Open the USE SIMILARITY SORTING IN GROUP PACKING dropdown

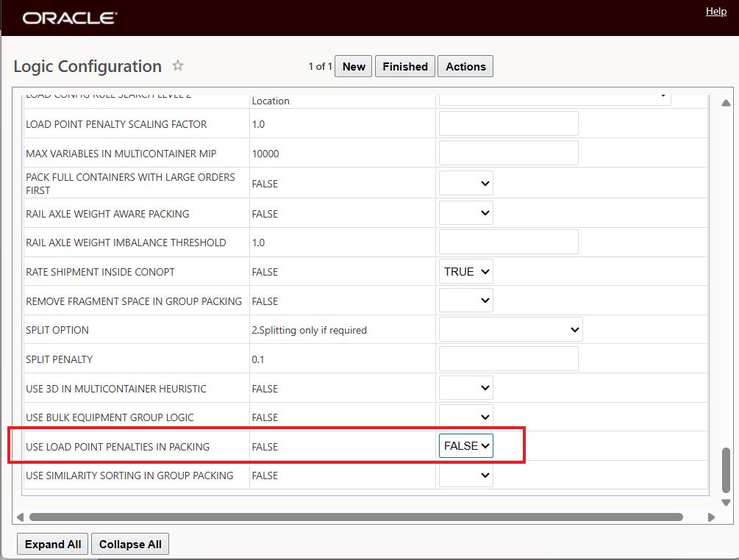[x=465, y=475]
